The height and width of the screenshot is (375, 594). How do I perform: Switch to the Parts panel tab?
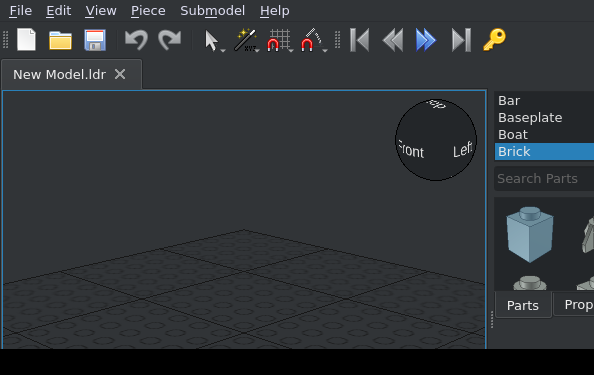pyautogui.click(x=523, y=305)
